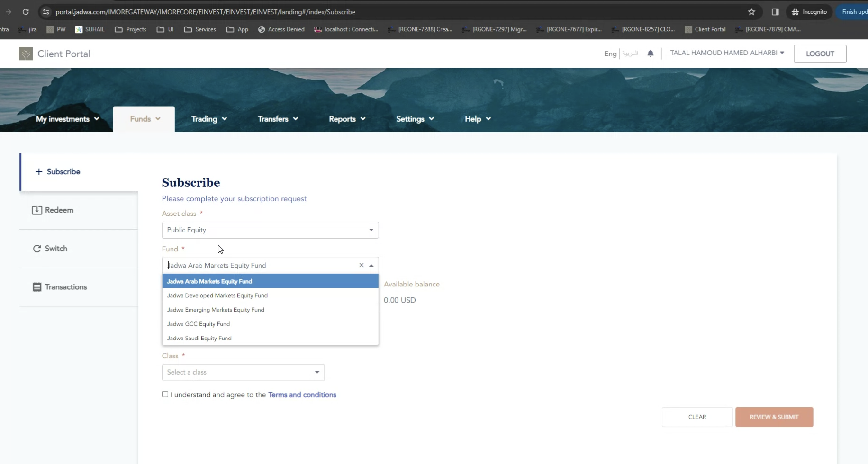Viewport: 868px width, 464px height.
Task: Choose Jadwa GCC Equity Fund option
Action: pyautogui.click(x=199, y=324)
